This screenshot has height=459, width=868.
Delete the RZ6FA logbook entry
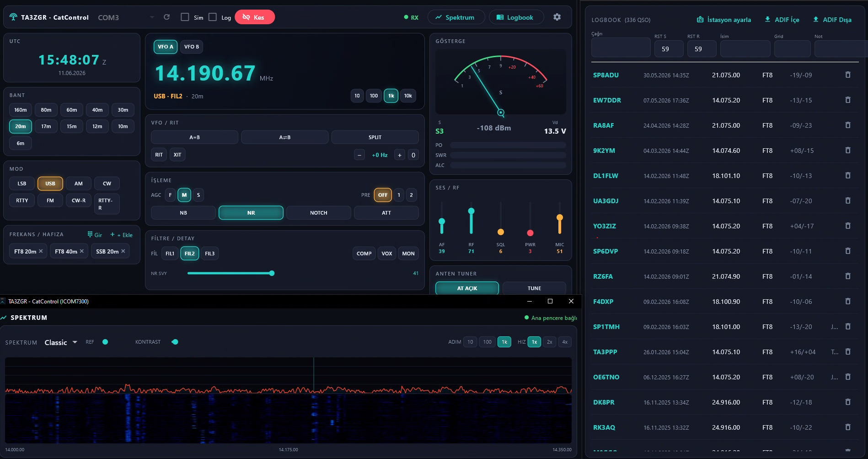click(x=848, y=276)
